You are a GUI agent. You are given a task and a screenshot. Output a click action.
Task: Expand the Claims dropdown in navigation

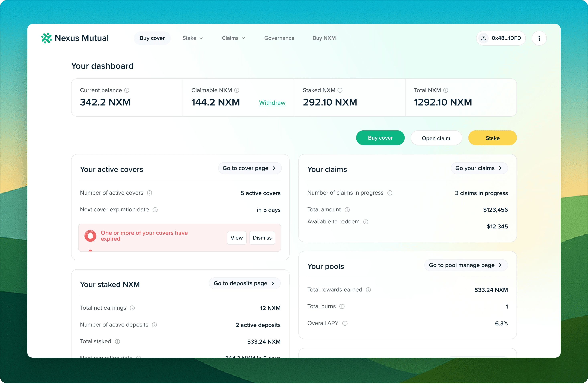click(233, 38)
